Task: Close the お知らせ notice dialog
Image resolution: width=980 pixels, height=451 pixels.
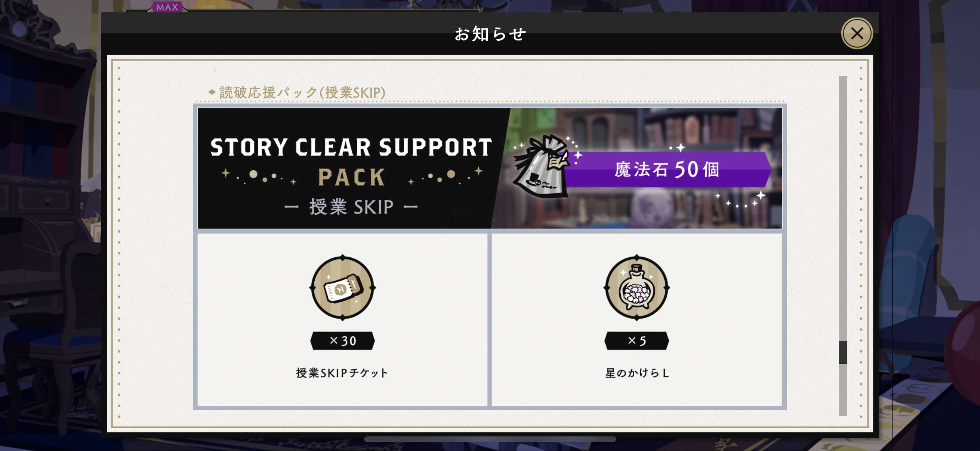Action: [857, 34]
